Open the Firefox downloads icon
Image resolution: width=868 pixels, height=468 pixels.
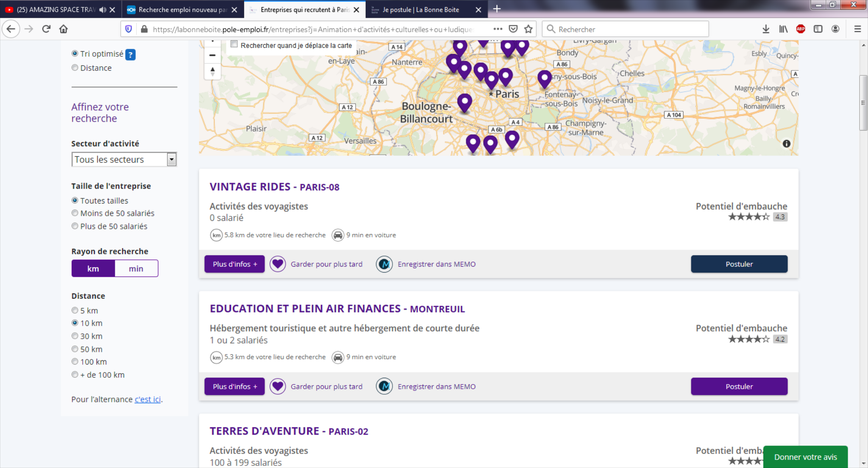[x=765, y=29]
